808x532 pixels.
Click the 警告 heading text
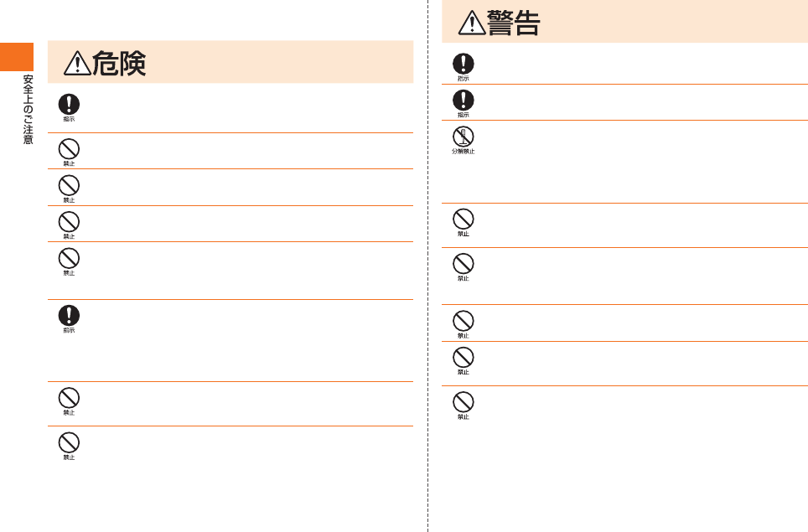(513, 23)
